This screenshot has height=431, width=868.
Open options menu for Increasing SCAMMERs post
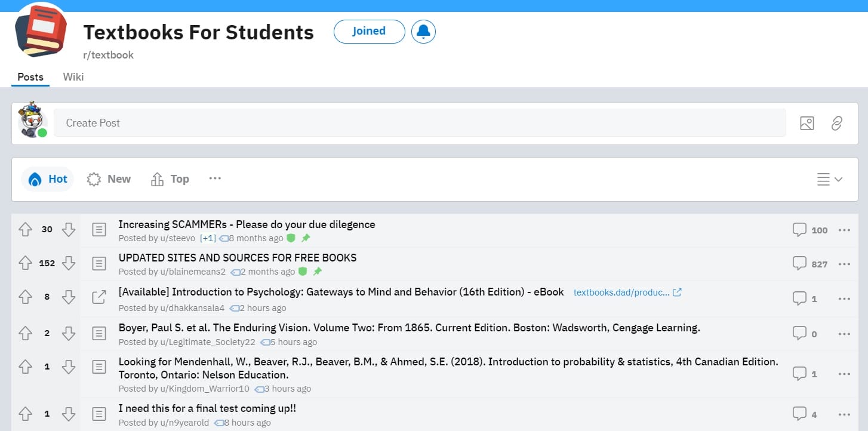[x=844, y=230]
